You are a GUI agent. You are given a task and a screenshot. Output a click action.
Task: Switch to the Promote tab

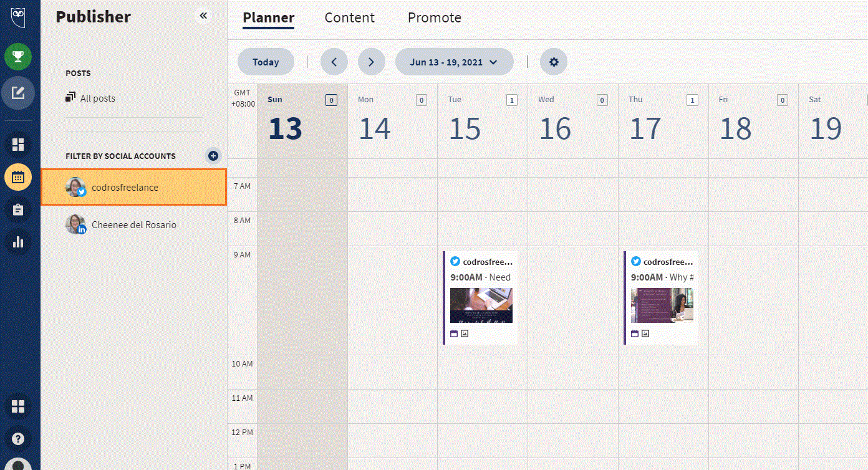(435, 17)
